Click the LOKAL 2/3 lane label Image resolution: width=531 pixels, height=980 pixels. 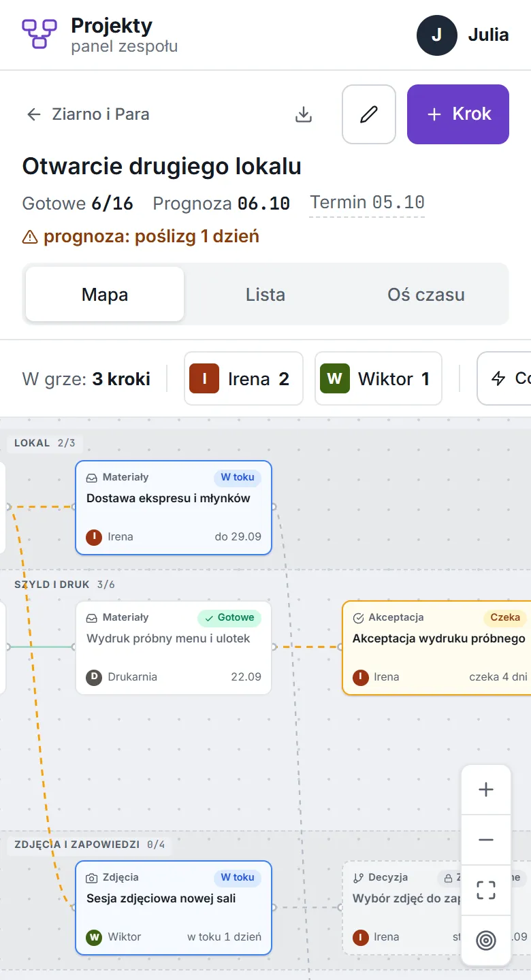coord(44,443)
